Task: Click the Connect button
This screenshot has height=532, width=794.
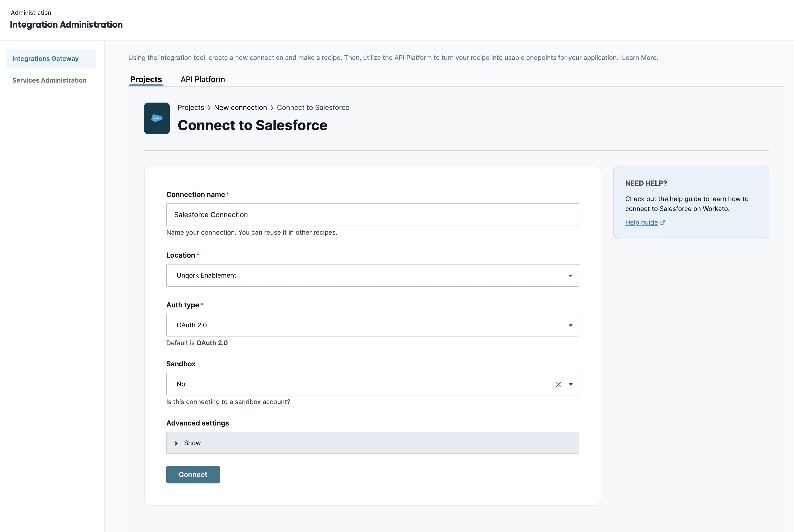Action: click(193, 475)
